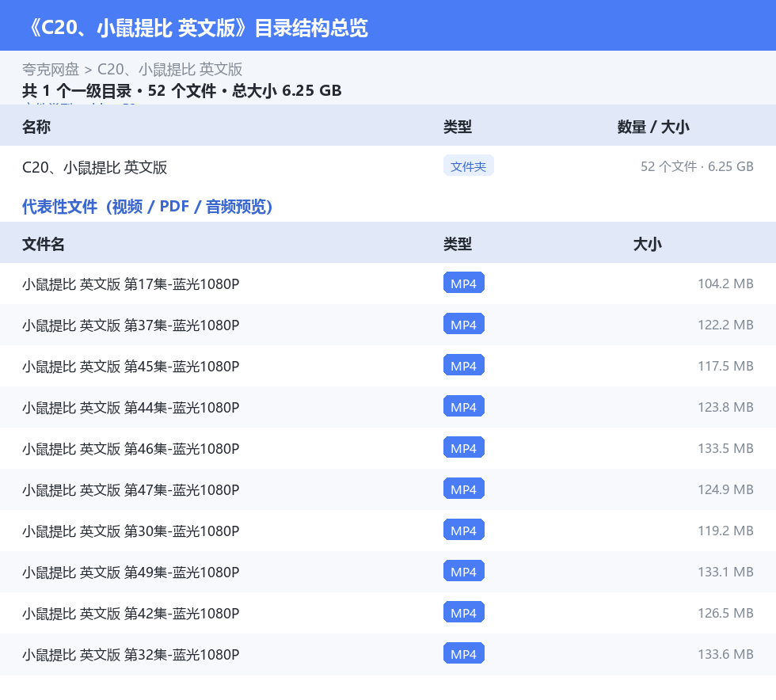Click the 133.6 MB size value
The height and width of the screenshot is (700, 776).
point(725,654)
